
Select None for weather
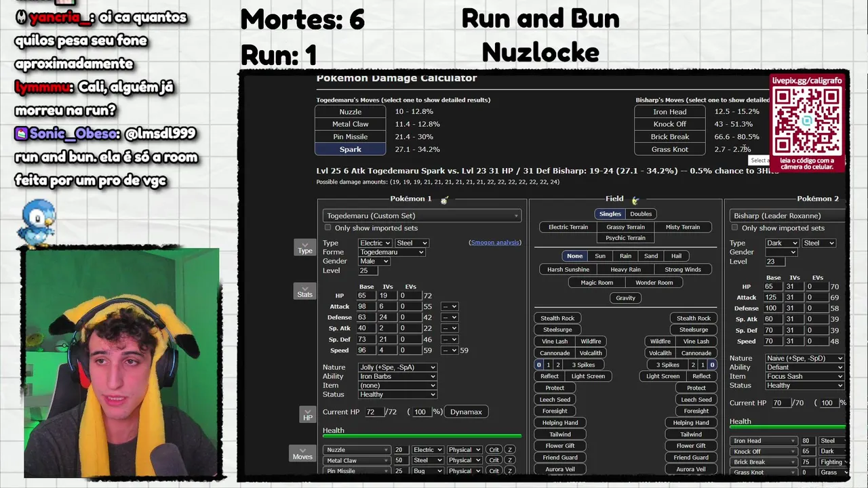click(574, 256)
